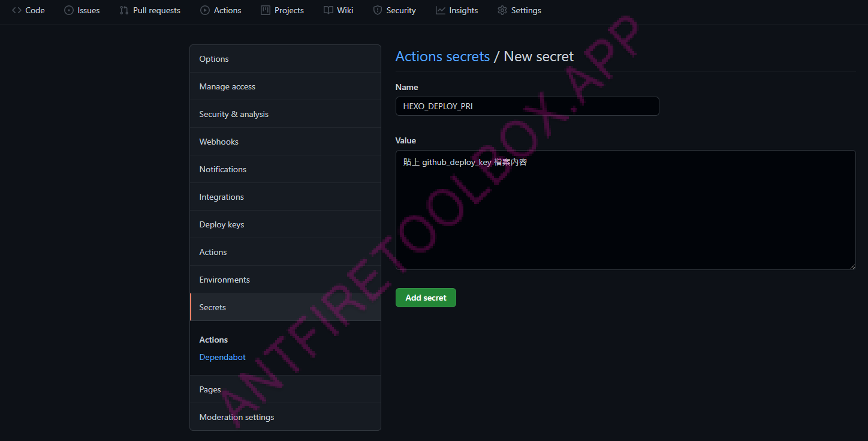Image resolution: width=868 pixels, height=441 pixels.
Task: Open Actions settings in the sidebar
Action: (285, 252)
